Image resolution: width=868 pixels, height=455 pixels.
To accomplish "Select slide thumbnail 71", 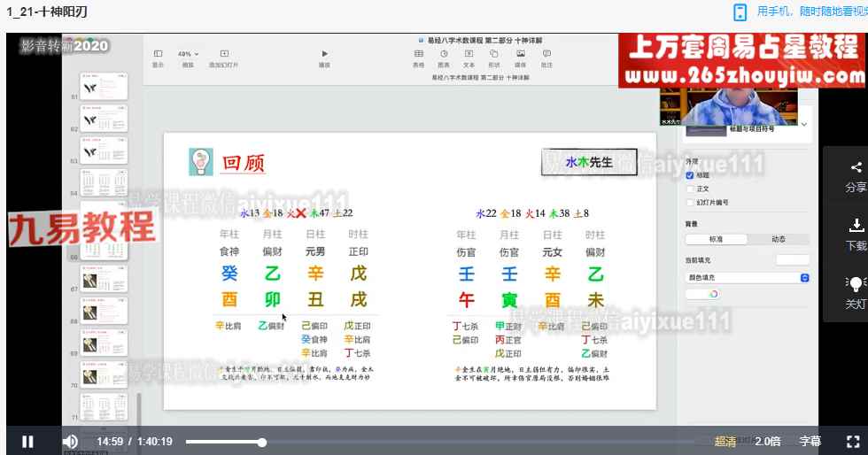I will click(104, 407).
